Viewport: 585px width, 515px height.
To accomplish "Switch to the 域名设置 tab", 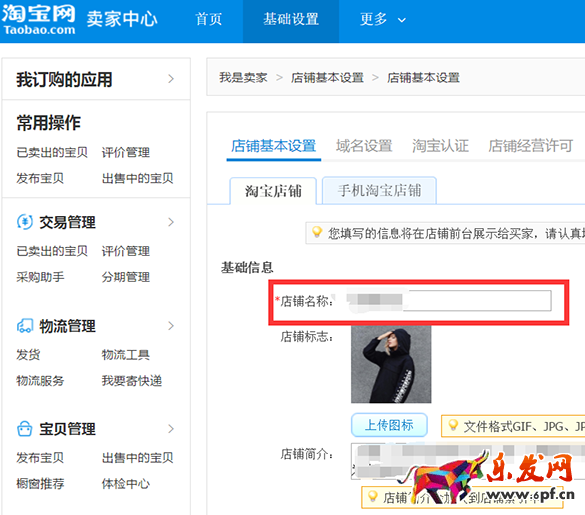I will tap(364, 146).
